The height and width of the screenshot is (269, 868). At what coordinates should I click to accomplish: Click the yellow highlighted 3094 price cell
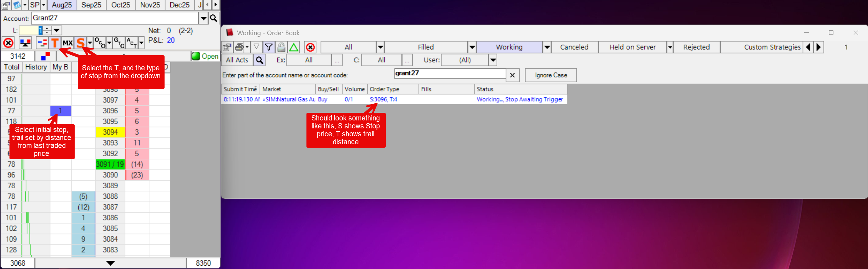(x=110, y=132)
